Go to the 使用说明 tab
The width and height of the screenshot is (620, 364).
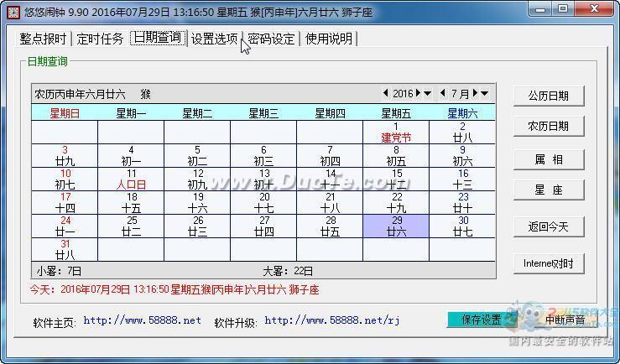[x=328, y=39]
